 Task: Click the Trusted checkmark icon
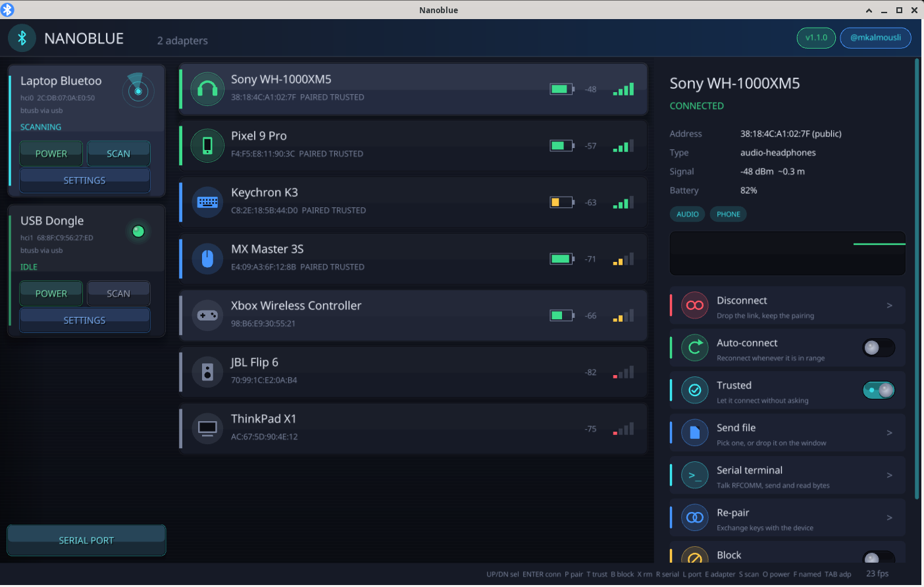[694, 390]
